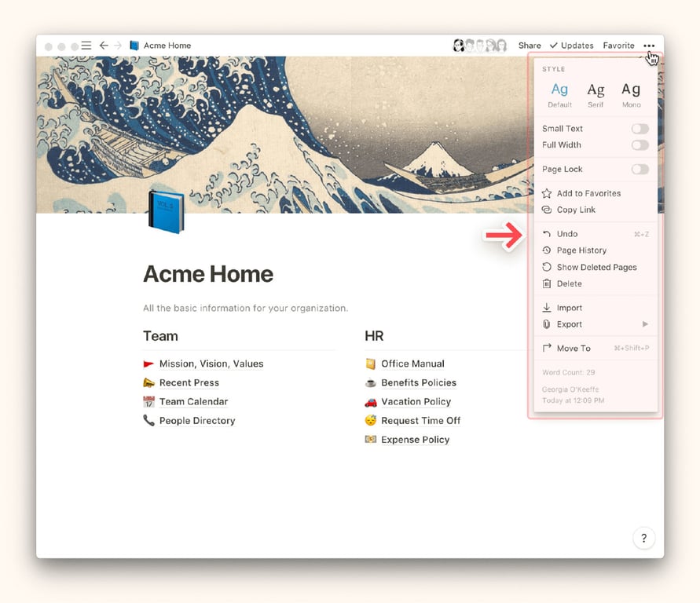The height and width of the screenshot is (603, 700).
Task: Select the Serif font style
Action: tap(596, 94)
